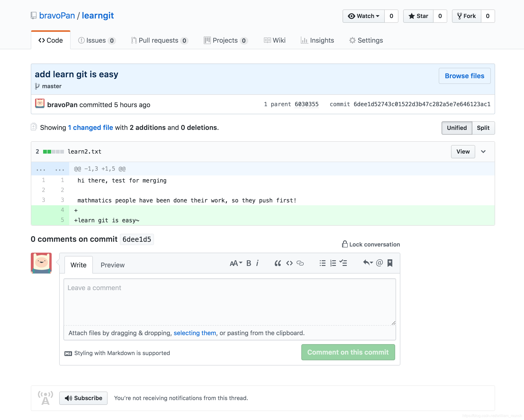Click 'Styling with Markdown is supported' text
The image size is (524, 420).
click(122, 353)
